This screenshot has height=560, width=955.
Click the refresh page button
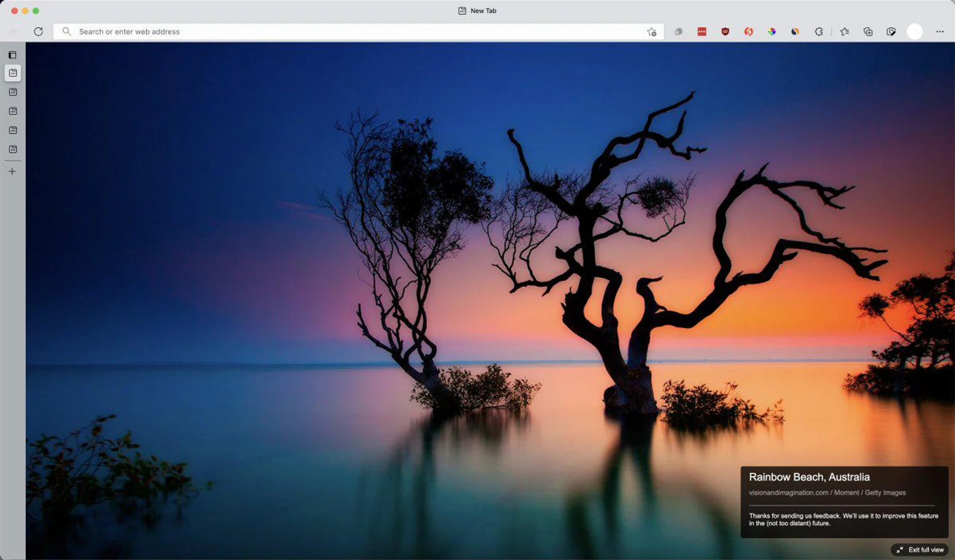click(x=38, y=31)
